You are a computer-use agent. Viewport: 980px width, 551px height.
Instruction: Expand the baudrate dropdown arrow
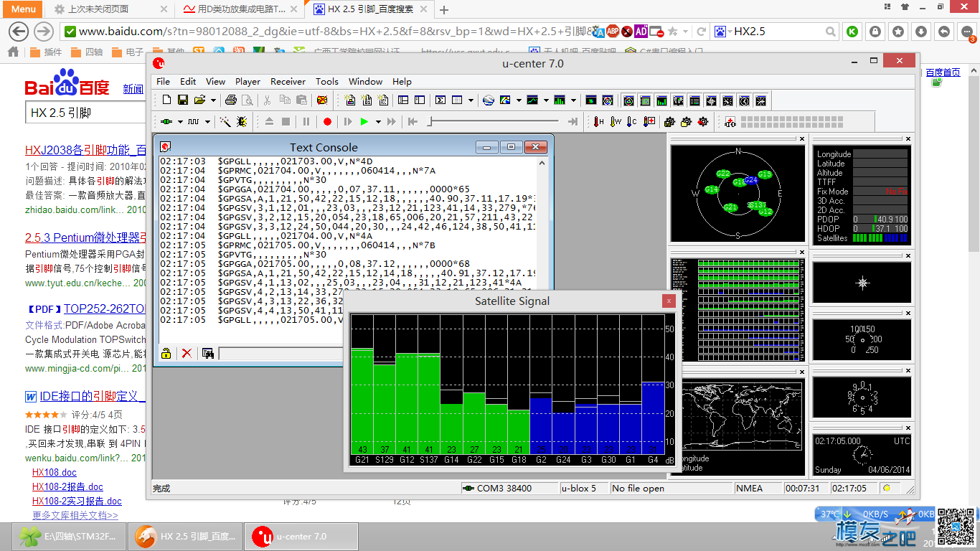coord(208,122)
